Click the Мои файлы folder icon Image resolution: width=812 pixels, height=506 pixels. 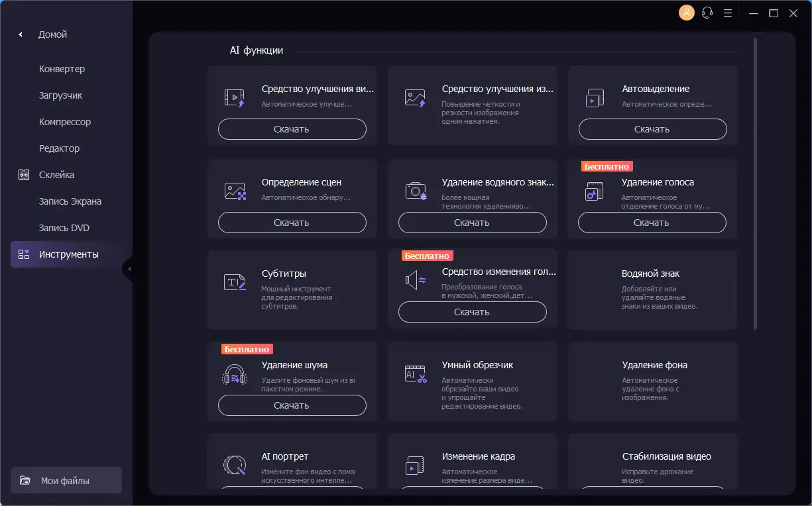coord(25,481)
